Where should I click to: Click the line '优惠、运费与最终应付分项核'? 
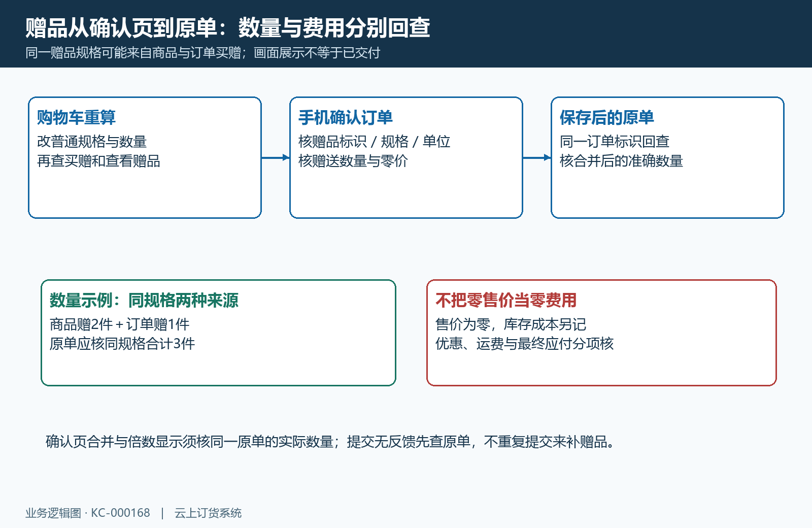coord(524,344)
